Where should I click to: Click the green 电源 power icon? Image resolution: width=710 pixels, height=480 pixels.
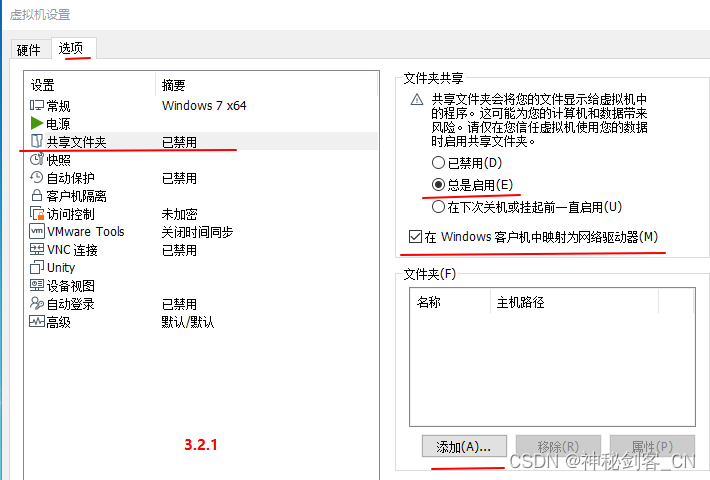[x=37, y=123]
